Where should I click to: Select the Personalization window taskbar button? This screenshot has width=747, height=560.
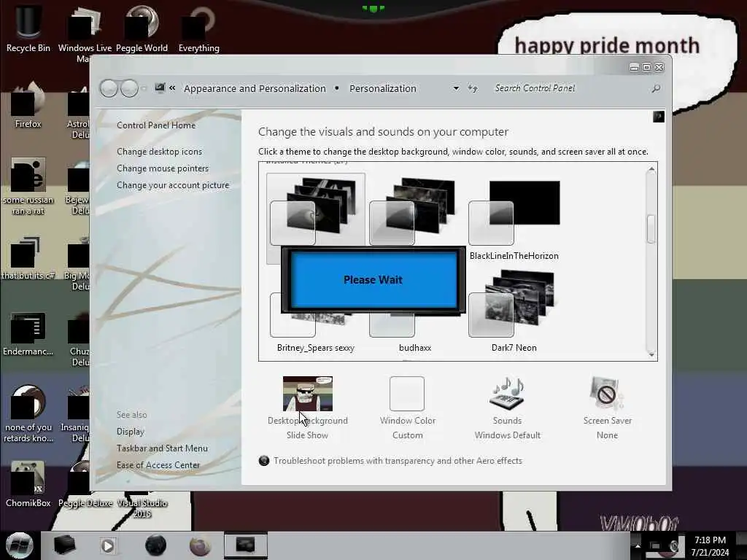[x=246, y=545]
